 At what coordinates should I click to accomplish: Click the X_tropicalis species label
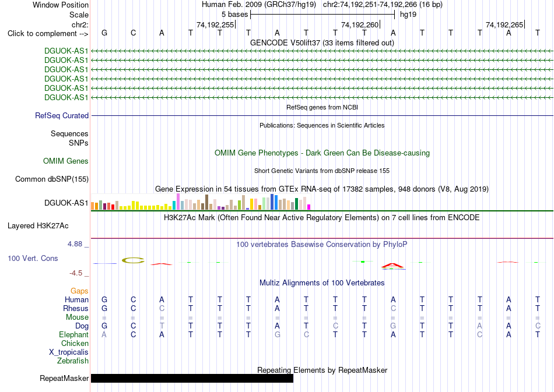coord(69,352)
